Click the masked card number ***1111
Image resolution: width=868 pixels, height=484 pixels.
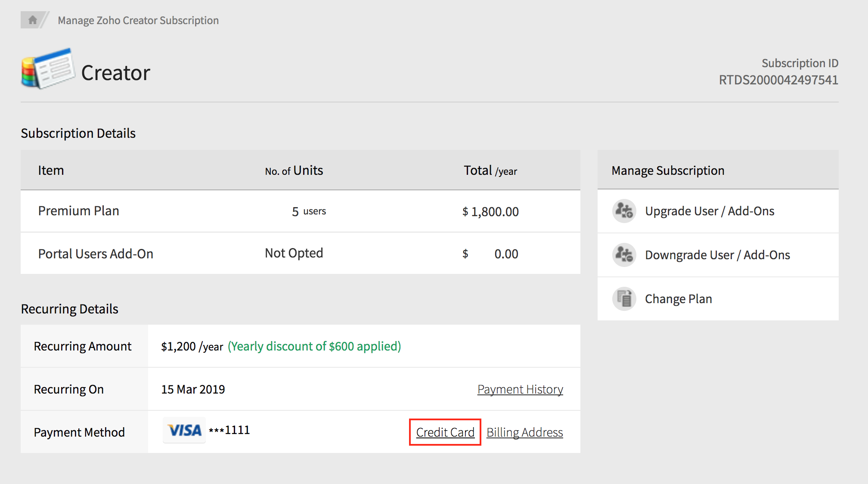229,430
